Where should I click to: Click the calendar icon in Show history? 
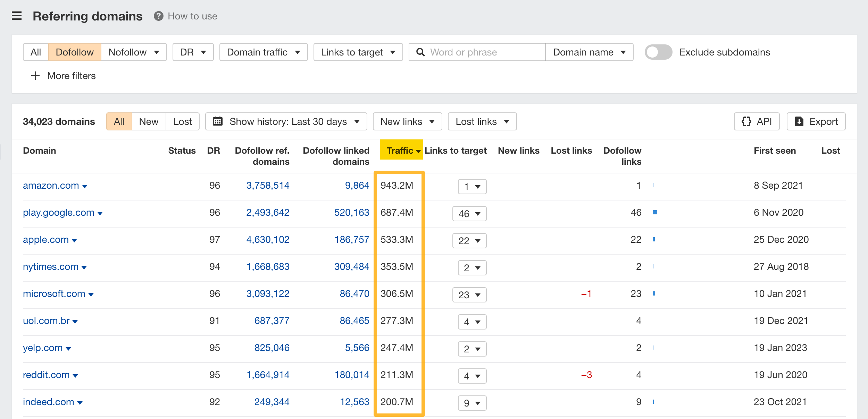(218, 121)
